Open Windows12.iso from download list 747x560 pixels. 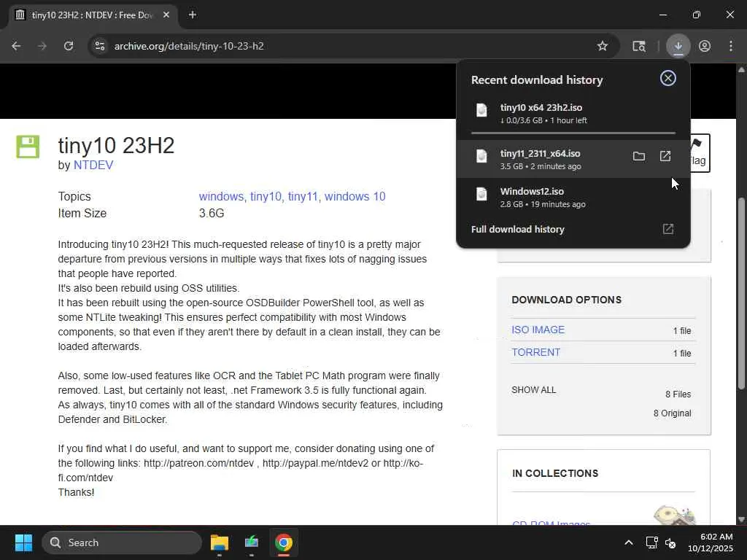pos(573,197)
